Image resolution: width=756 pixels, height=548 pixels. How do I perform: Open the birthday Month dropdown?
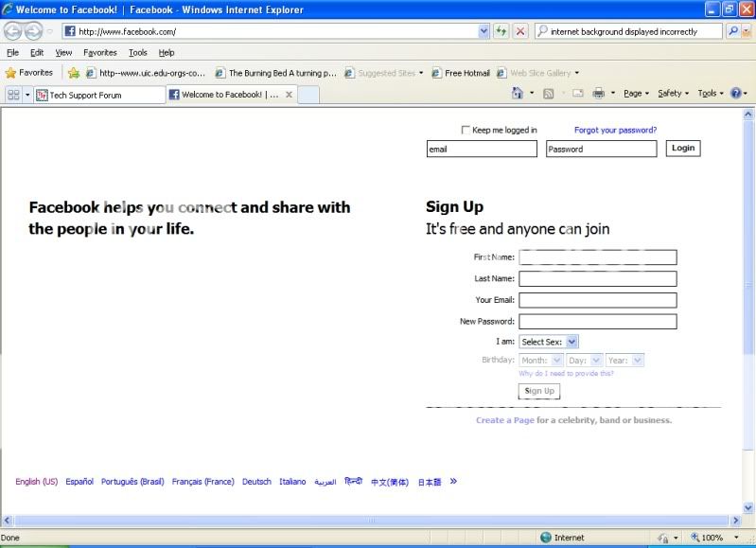coord(541,360)
